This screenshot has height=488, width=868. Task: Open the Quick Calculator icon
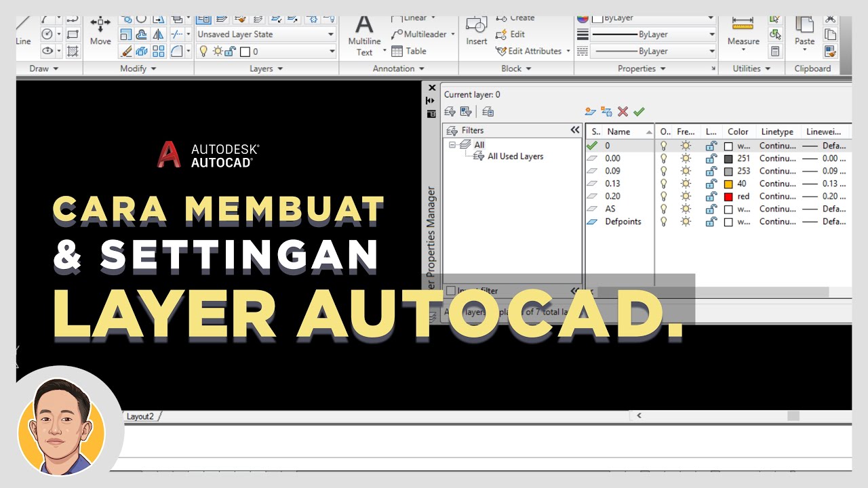tap(775, 51)
